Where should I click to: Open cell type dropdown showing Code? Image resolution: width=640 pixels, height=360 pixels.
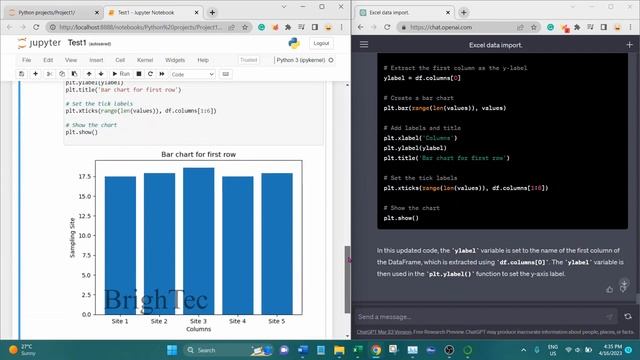coord(192,74)
